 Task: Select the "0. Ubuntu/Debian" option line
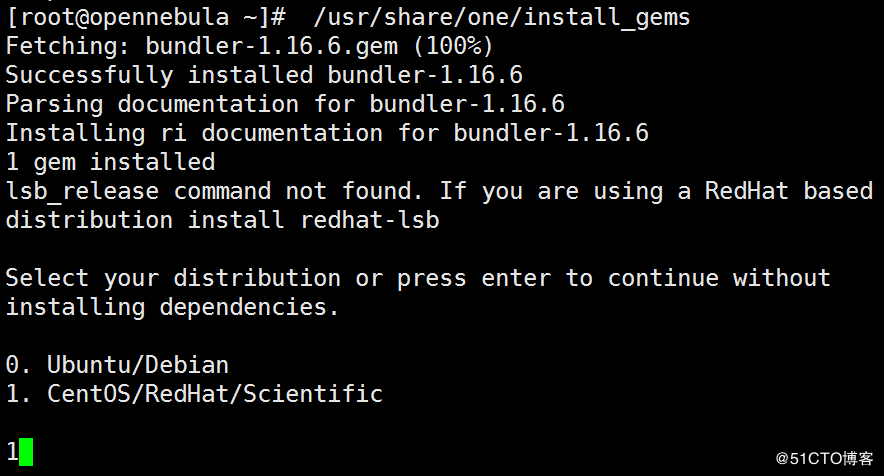(117, 365)
